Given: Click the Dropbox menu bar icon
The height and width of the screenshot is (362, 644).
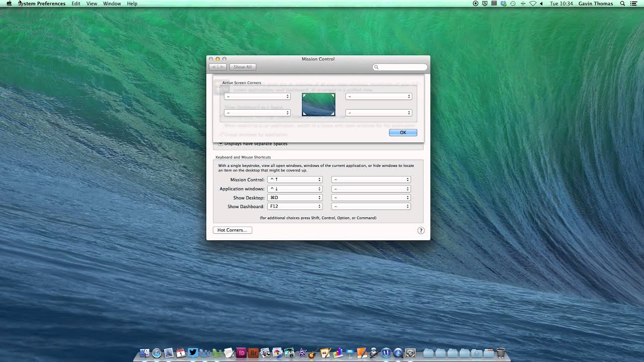Looking at the screenshot, I should (503, 4).
